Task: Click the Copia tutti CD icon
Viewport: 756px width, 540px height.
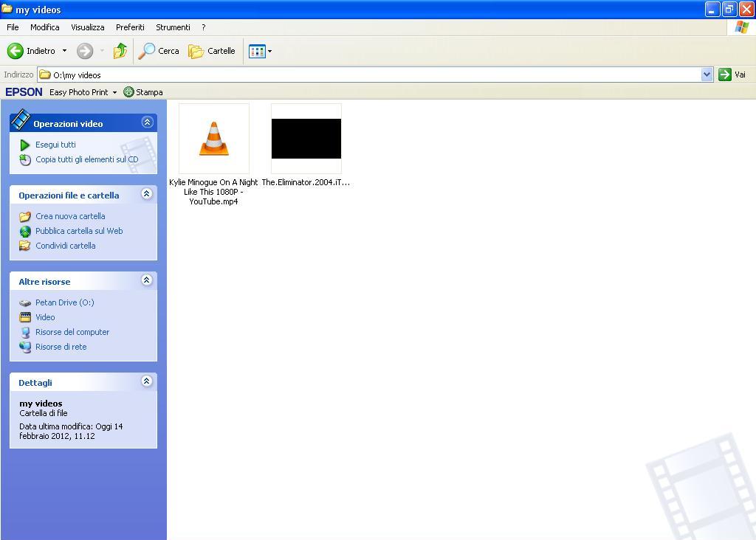Action: coord(25,159)
